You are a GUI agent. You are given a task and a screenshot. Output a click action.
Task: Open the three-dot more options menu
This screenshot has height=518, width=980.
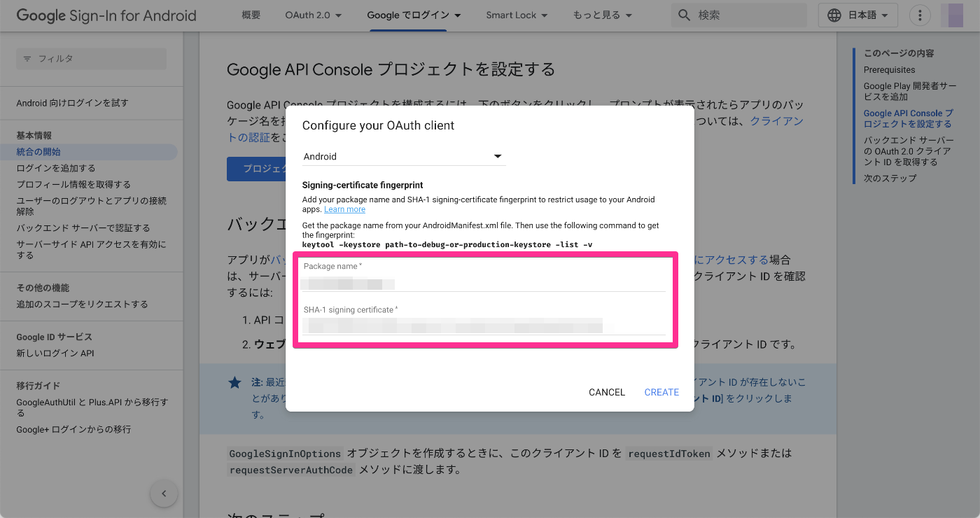point(920,15)
